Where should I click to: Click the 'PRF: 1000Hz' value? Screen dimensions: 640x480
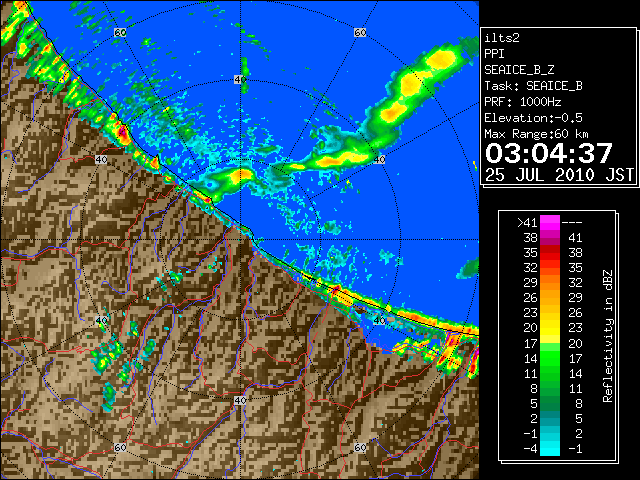point(522,102)
